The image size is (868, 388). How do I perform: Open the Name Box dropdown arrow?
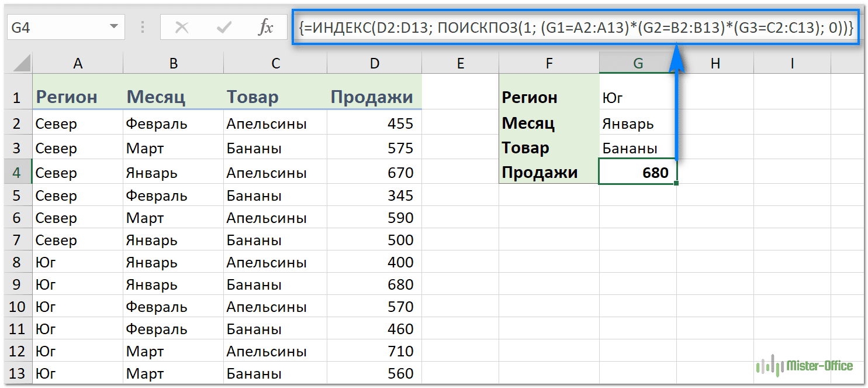(x=113, y=28)
